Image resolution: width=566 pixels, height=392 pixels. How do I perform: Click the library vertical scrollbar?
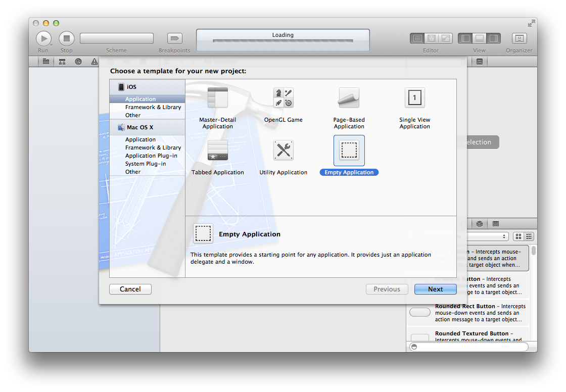click(534, 251)
